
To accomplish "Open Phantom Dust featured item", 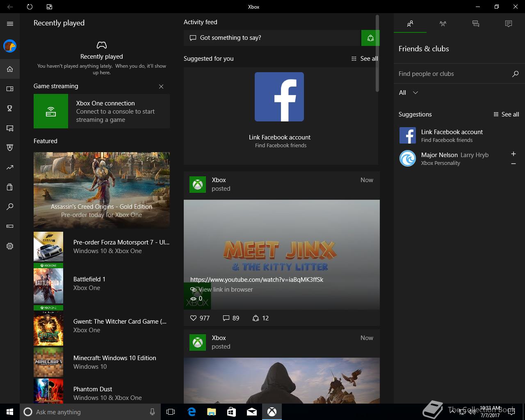I will (102, 391).
